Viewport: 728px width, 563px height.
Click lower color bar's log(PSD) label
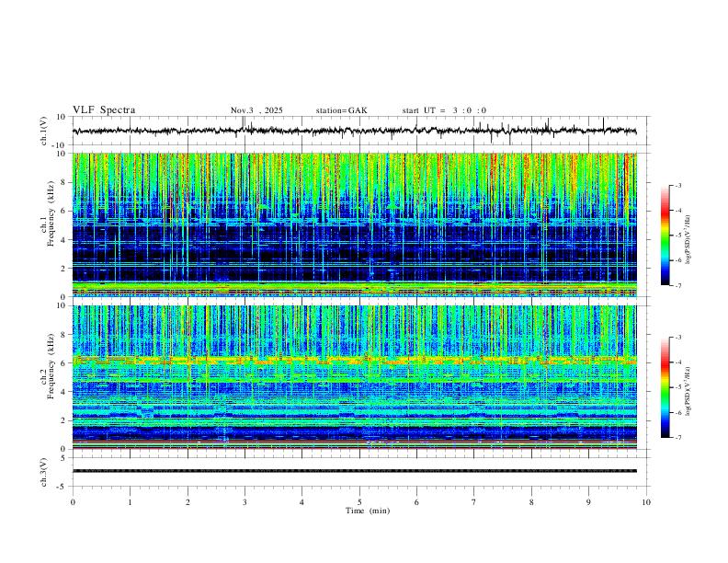coord(688,391)
